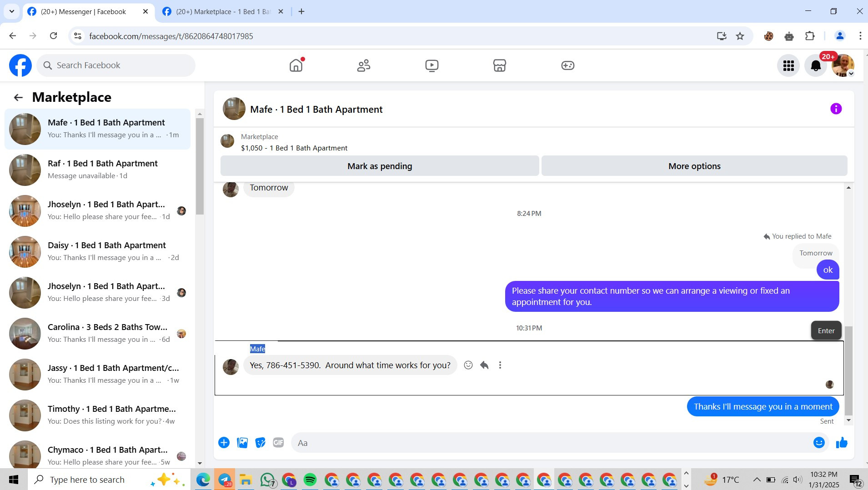Open a new browser tab
868x490 pixels.
pos(301,12)
